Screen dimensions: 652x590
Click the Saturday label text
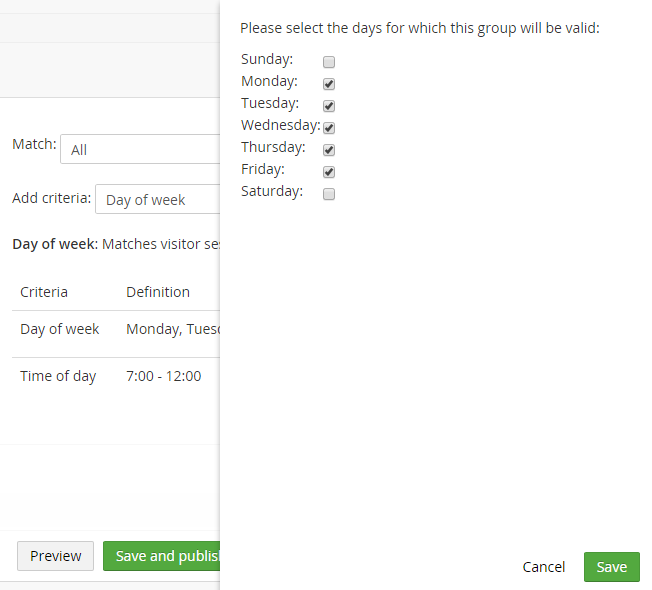point(272,191)
